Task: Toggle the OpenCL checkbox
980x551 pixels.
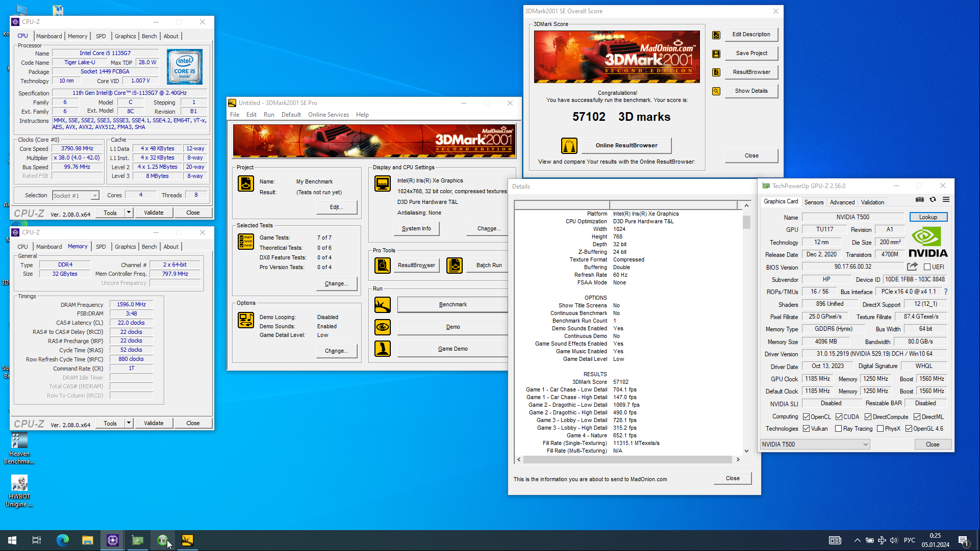Action: click(x=807, y=417)
